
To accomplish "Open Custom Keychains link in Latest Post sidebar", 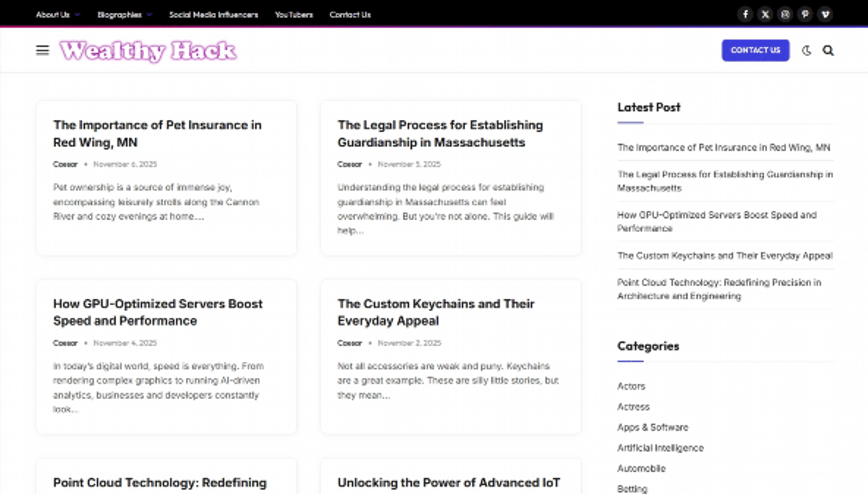I will (724, 256).
